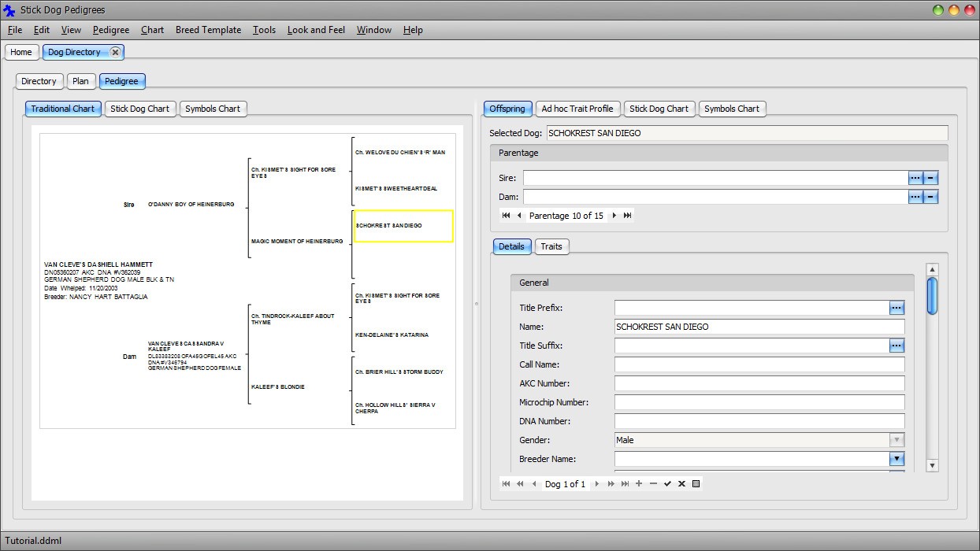Go to next parentage record
This screenshot has width=980, height=551.
[614, 216]
